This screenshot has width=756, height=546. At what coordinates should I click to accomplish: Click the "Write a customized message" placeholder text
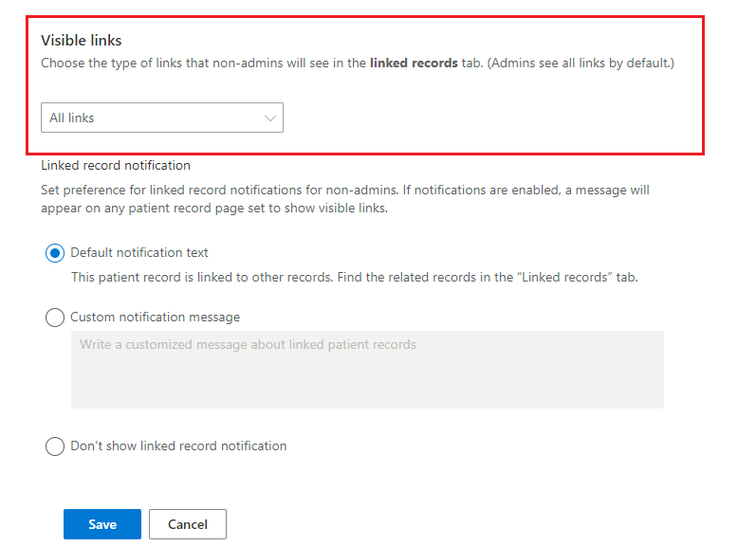[248, 345]
